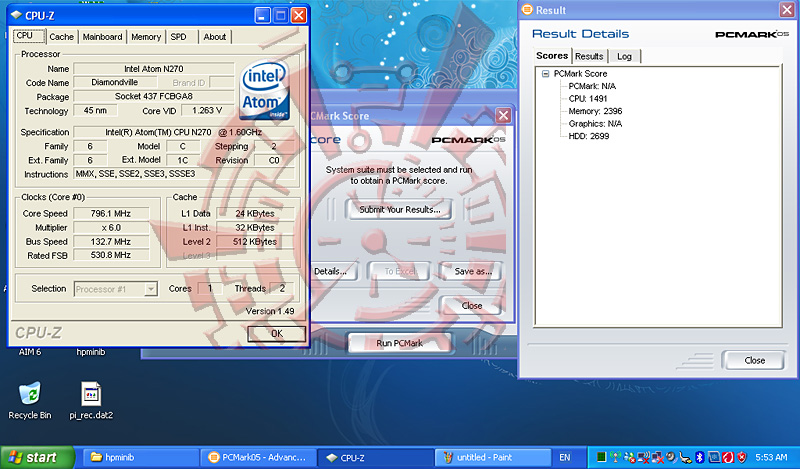Open the Log tab in Result window
This screenshot has height=469, width=800.
coord(624,56)
